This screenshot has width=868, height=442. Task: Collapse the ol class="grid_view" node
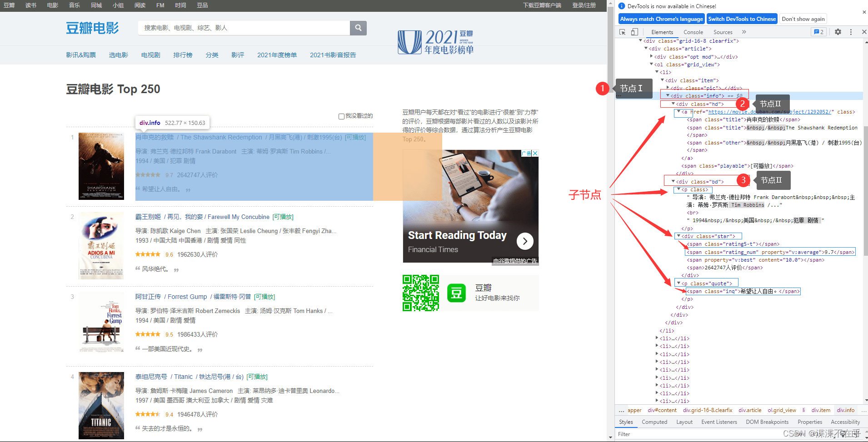(651, 65)
